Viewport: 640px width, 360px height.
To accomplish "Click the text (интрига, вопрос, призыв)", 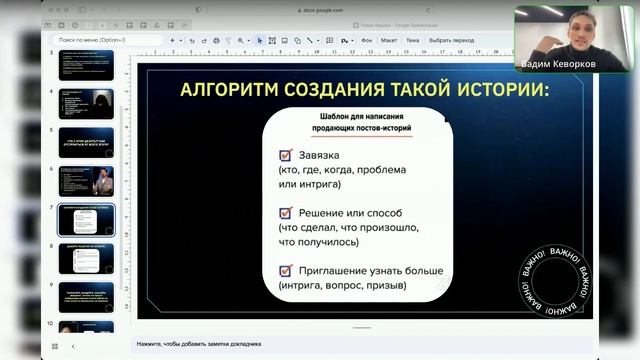I will tap(342, 285).
